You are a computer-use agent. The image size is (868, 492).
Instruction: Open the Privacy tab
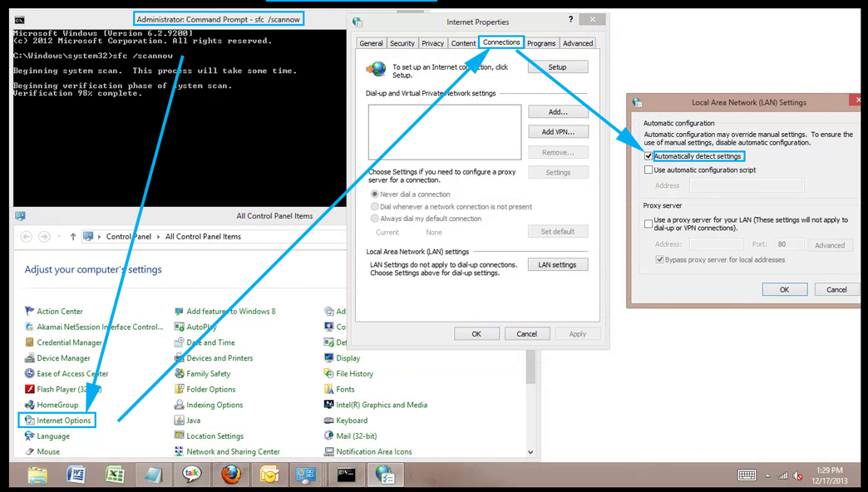point(432,43)
